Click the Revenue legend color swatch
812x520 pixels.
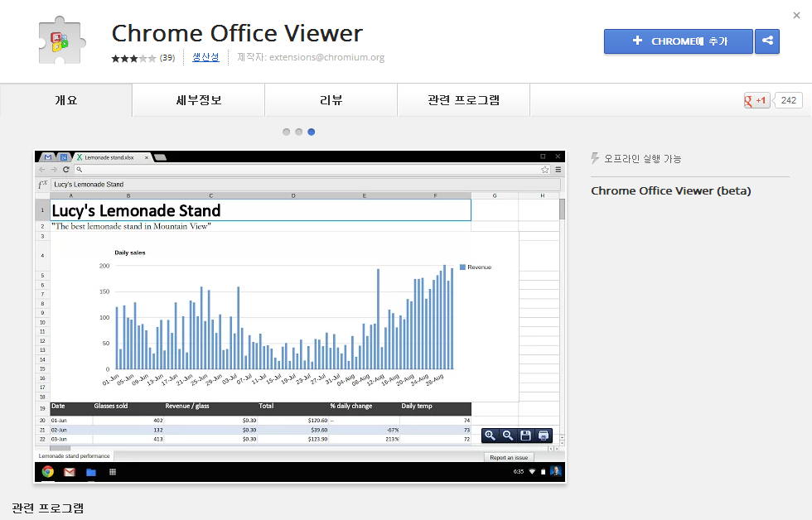[x=462, y=267]
